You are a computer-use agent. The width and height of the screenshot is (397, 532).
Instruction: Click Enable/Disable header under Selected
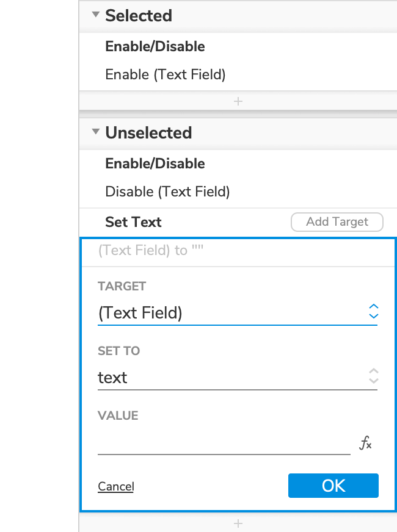pyautogui.click(x=155, y=46)
